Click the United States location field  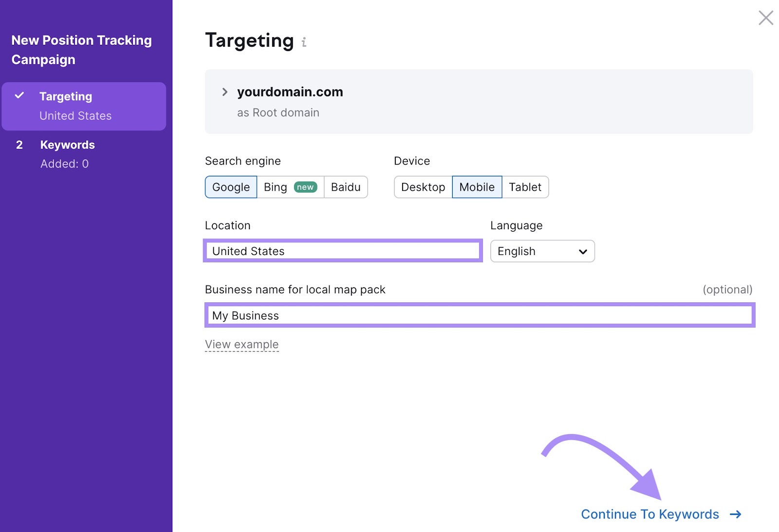click(x=342, y=251)
